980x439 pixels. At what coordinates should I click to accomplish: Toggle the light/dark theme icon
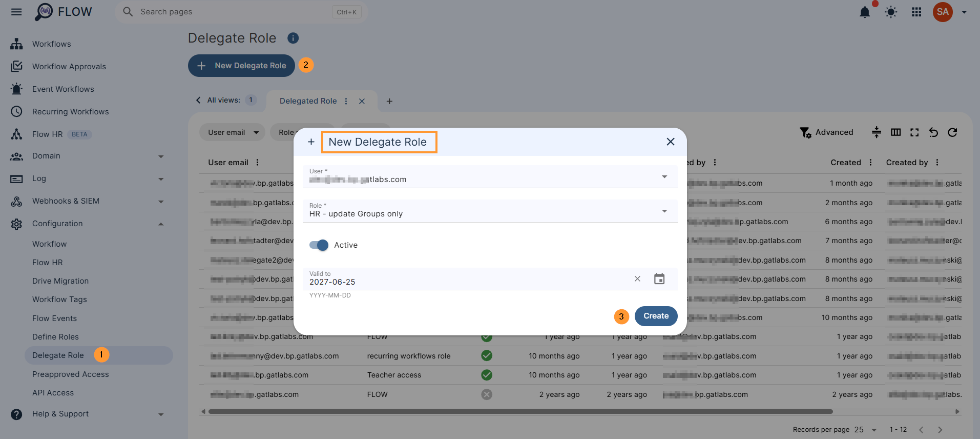pos(891,12)
